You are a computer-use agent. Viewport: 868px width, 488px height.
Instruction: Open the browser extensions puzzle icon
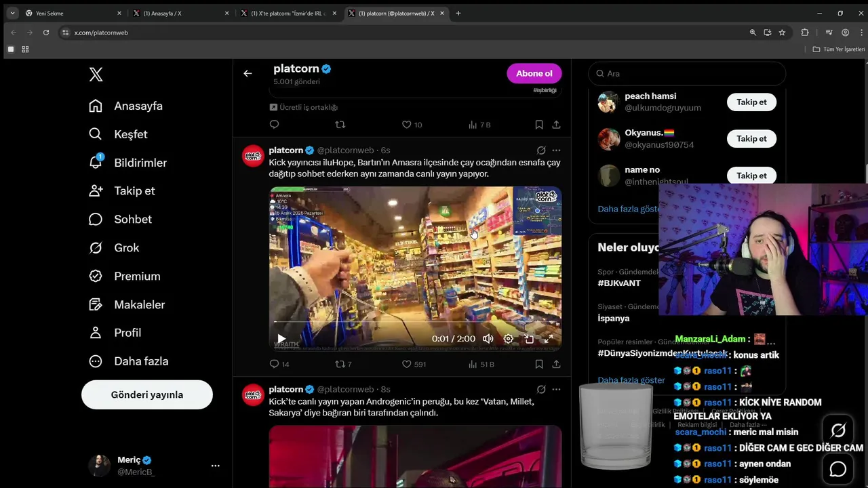(x=805, y=32)
